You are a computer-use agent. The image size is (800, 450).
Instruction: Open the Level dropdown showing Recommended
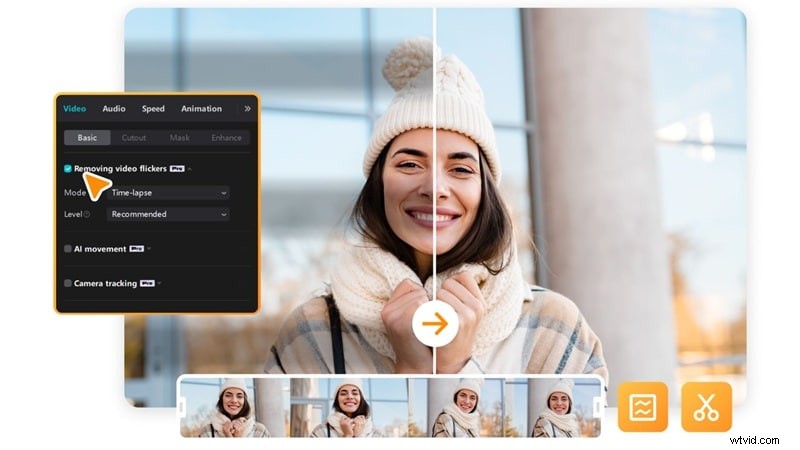[168, 214]
